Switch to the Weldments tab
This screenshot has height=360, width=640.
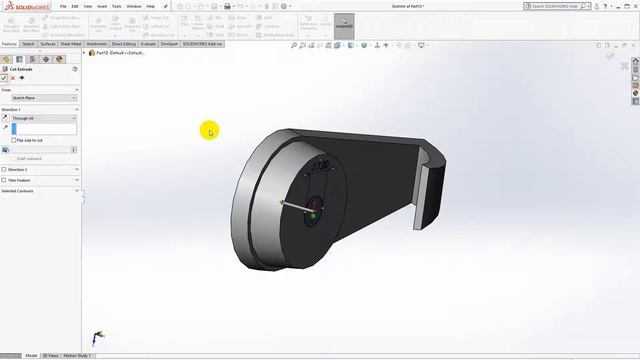tap(97, 44)
